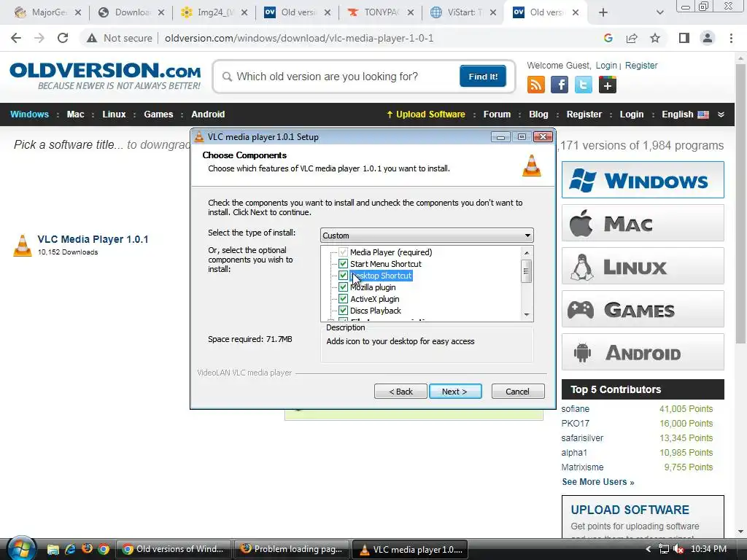
Task: Open the Google icon in address bar
Action: tap(608, 38)
